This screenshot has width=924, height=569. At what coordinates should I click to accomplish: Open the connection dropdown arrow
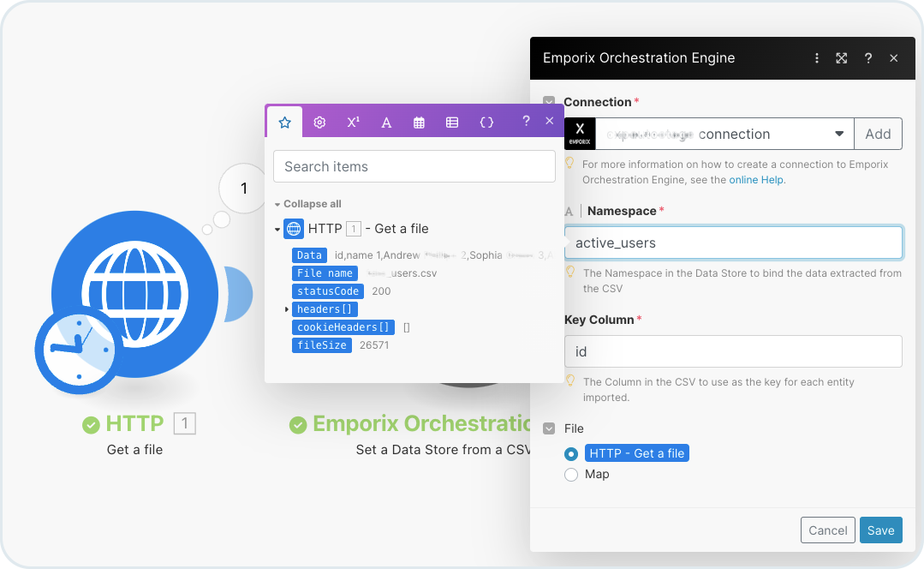(838, 135)
